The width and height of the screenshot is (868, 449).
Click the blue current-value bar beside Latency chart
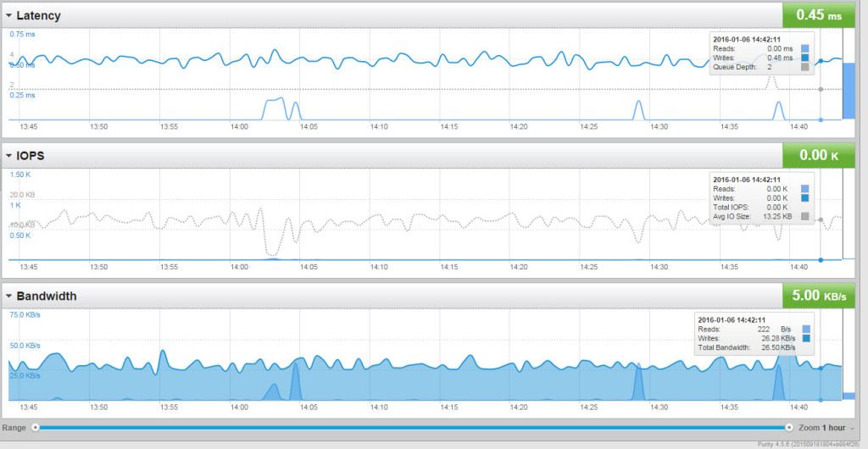(849, 91)
